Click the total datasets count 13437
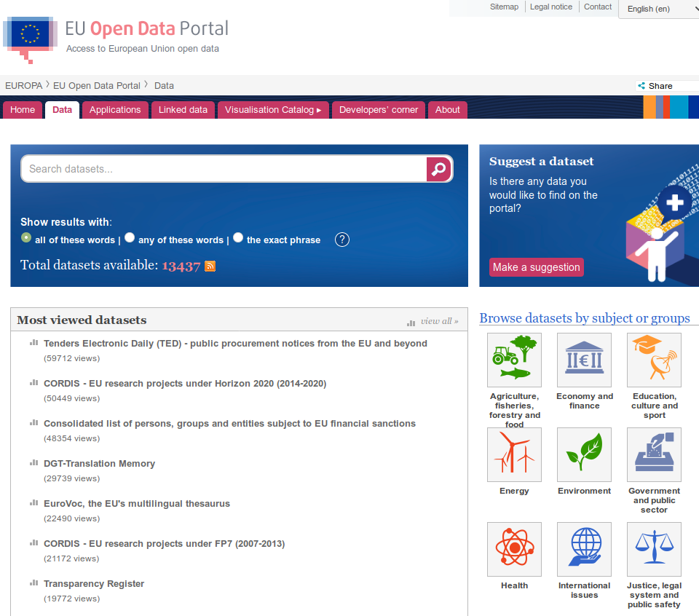This screenshot has height=616, width=699. [x=181, y=266]
